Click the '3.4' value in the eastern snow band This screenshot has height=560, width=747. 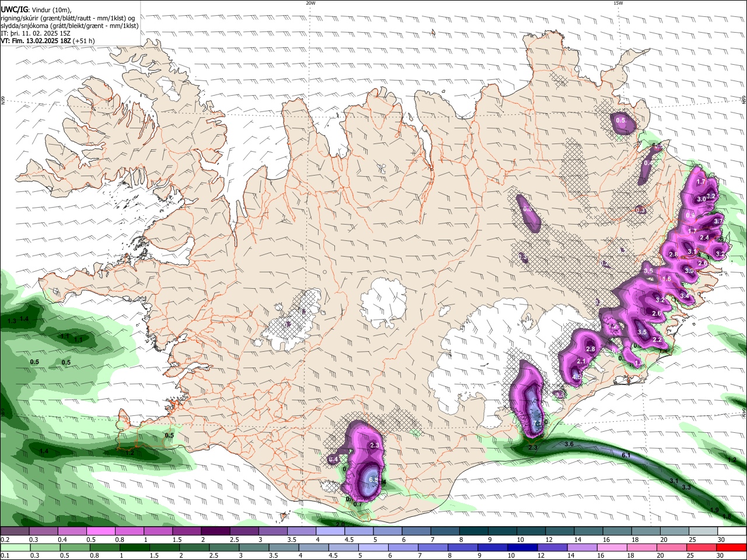click(x=685, y=296)
